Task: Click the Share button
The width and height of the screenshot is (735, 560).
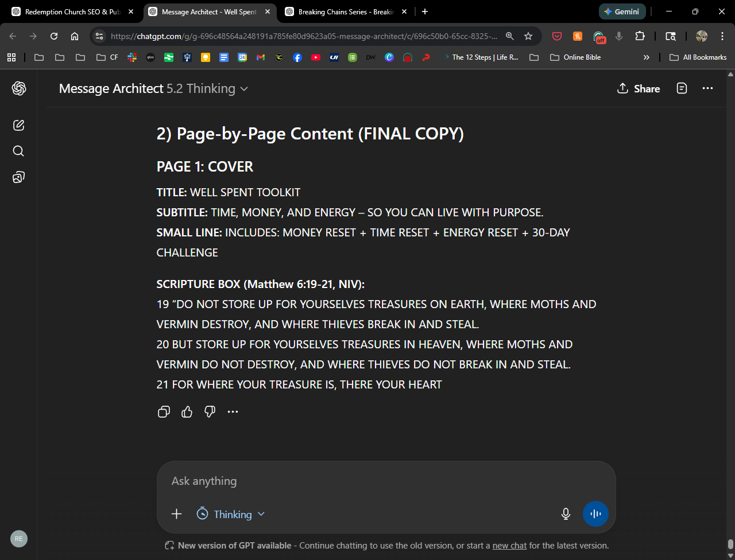Action: coord(639,88)
